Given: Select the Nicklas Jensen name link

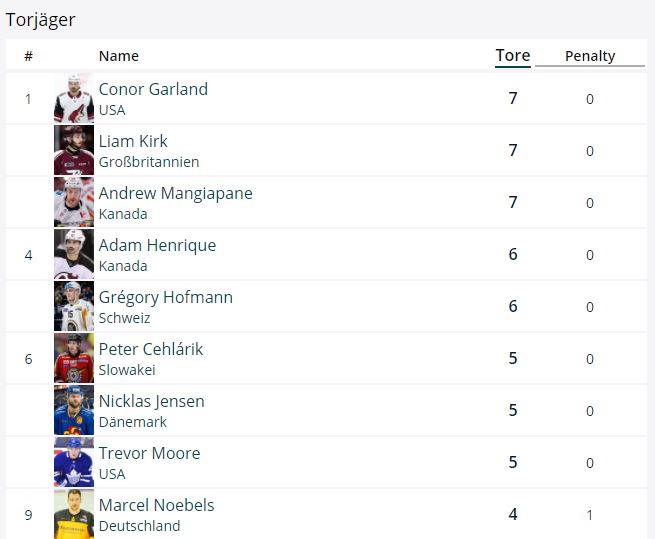Looking at the screenshot, I should coord(152,402).
